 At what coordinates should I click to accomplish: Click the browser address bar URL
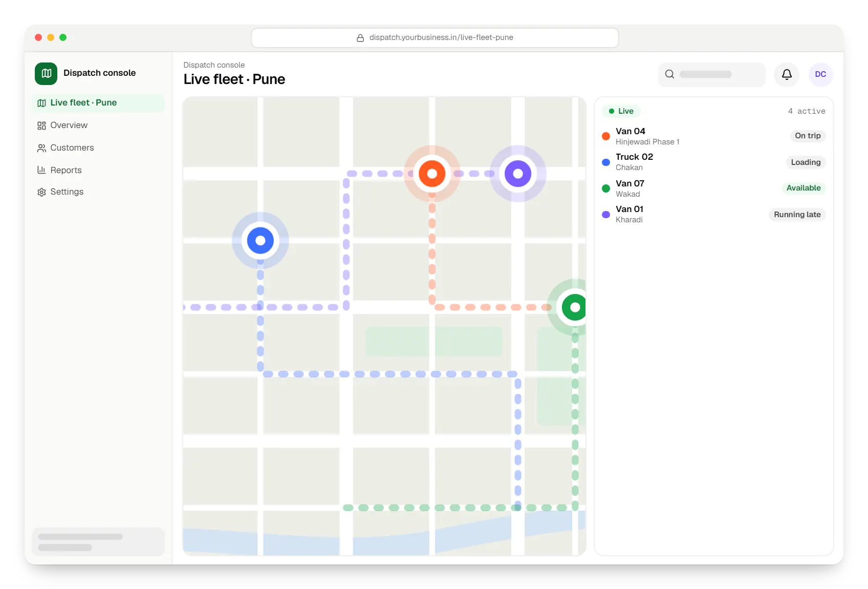coord(435,38)
